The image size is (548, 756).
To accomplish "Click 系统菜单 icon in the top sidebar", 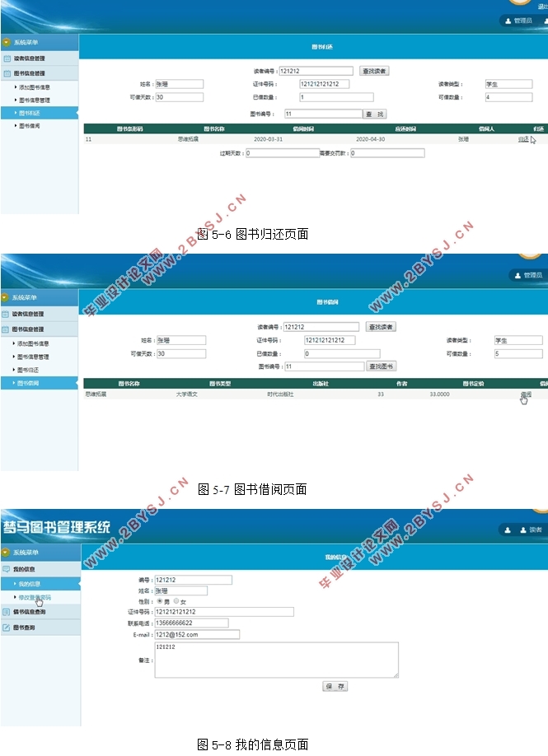I will coord(7,42).
